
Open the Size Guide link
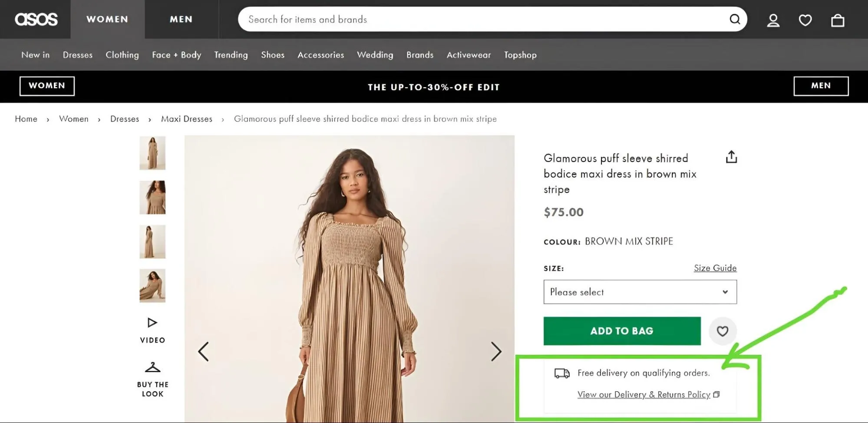[x=715, y=268]
